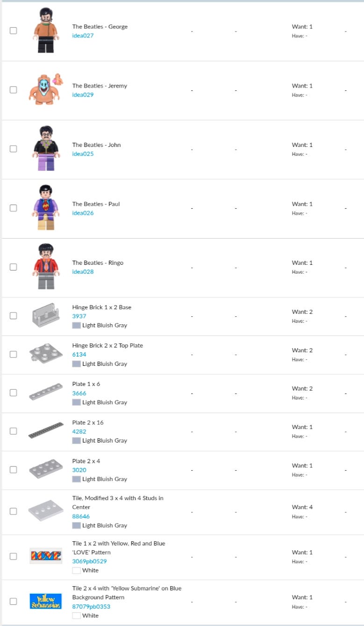Open The Beatles - Jeremy minifigure image
The image size is (364, 626).
[x=46, y=89]
